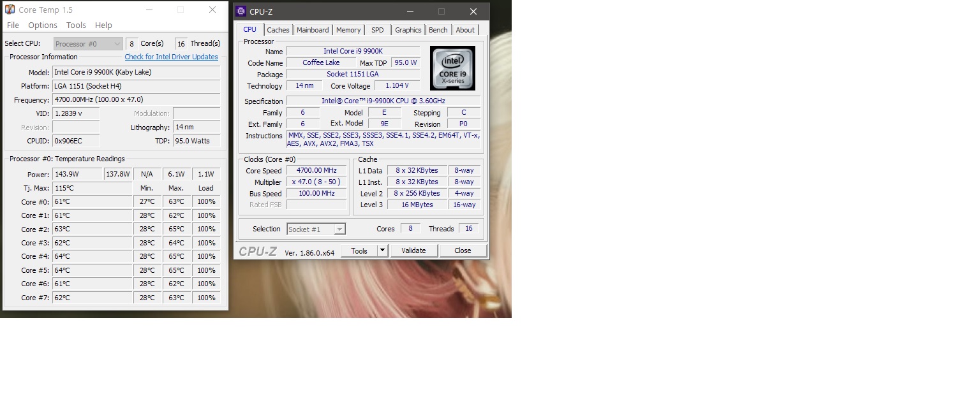This screenshot has width=980, height=413.
Task: Click the Threads value 16 in CPU-Z
Action: [x=469, y=228]
